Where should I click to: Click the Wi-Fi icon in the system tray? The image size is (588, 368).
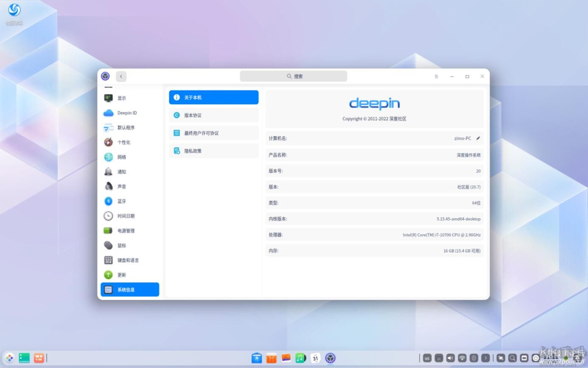[462, 358]
